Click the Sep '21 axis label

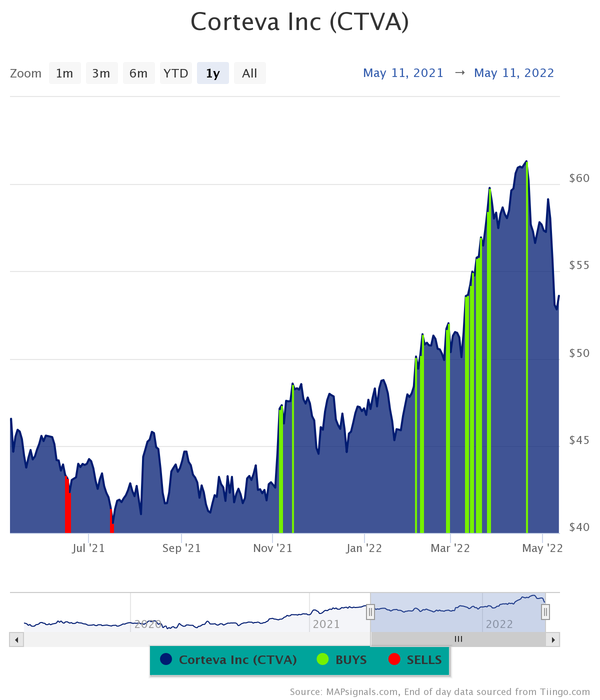click(181, 548)
